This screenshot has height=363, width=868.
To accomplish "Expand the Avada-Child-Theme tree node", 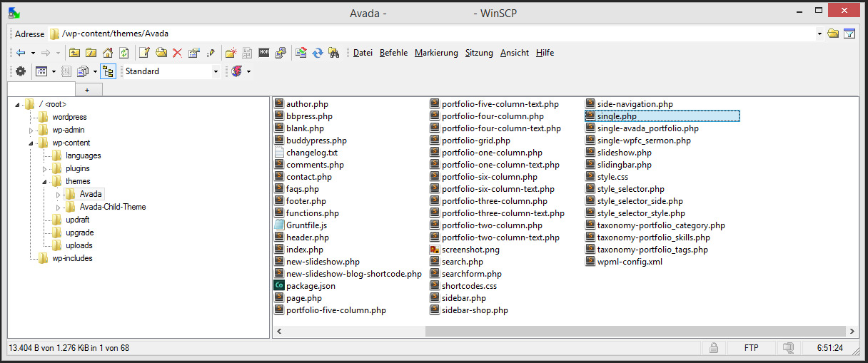I will point(58,207).
